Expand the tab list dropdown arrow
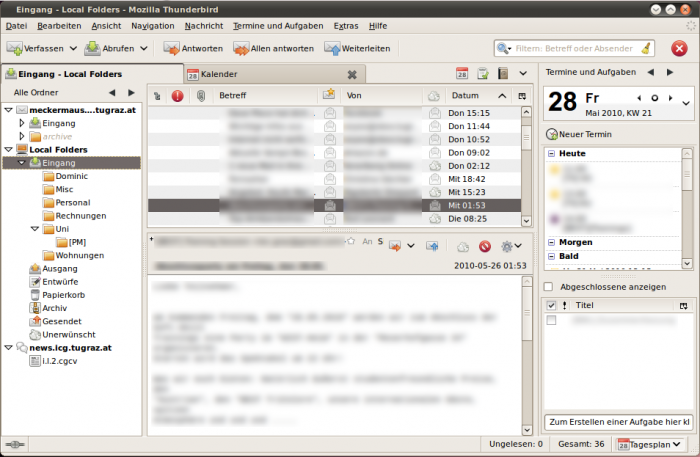This screenshot has height=457, width=700. [x=523, y=73]
